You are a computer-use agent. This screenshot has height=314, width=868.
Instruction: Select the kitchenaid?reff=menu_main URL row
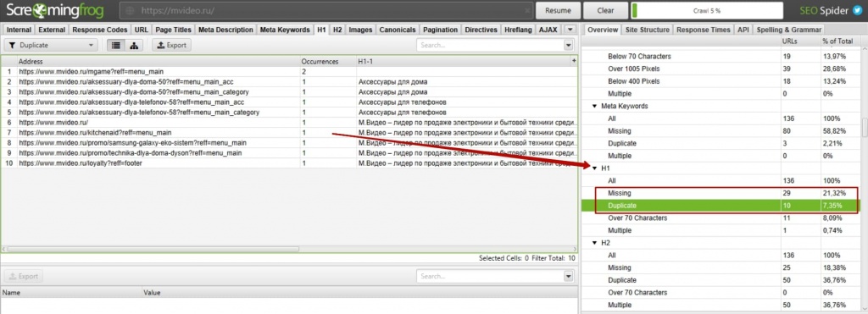click(289, 133)
